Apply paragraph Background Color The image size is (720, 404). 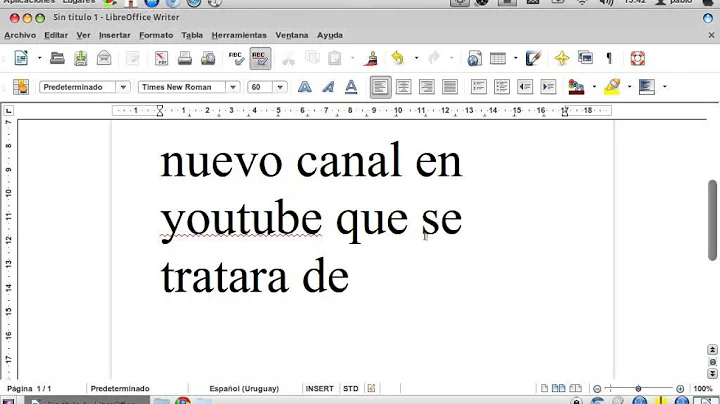pyautogui.click(x=647, y=87)
